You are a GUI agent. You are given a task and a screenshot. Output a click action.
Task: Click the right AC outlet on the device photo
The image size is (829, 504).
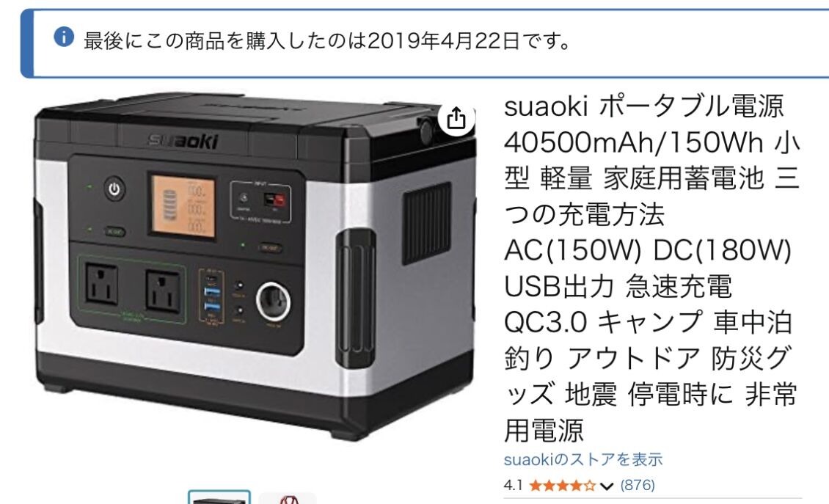click(163, 291)
